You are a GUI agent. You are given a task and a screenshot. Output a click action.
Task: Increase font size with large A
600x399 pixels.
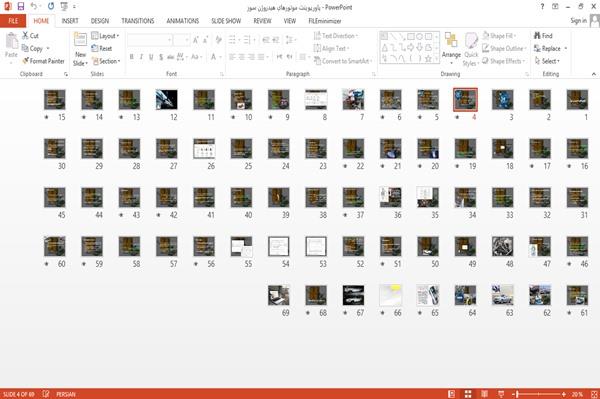point(196,40)
